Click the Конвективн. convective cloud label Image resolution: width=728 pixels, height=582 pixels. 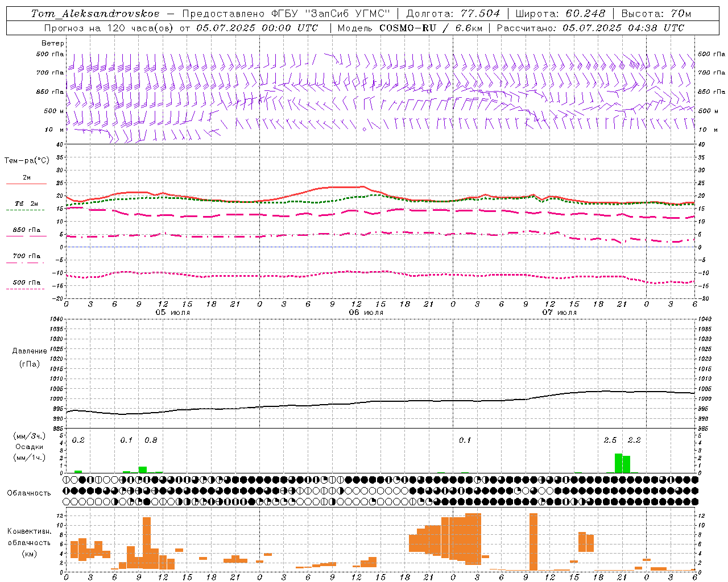click(29, 531)
